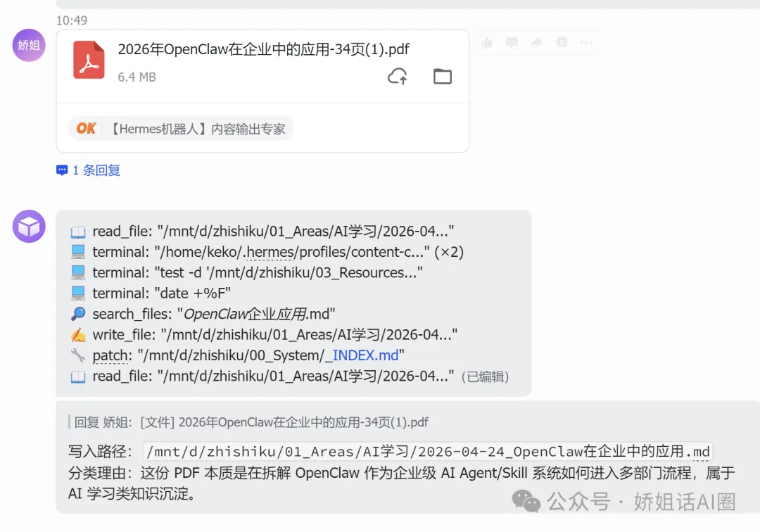This screenshot has width=760, height=532.
Task: Click the wrench icon next to patch
Action: 79,355
